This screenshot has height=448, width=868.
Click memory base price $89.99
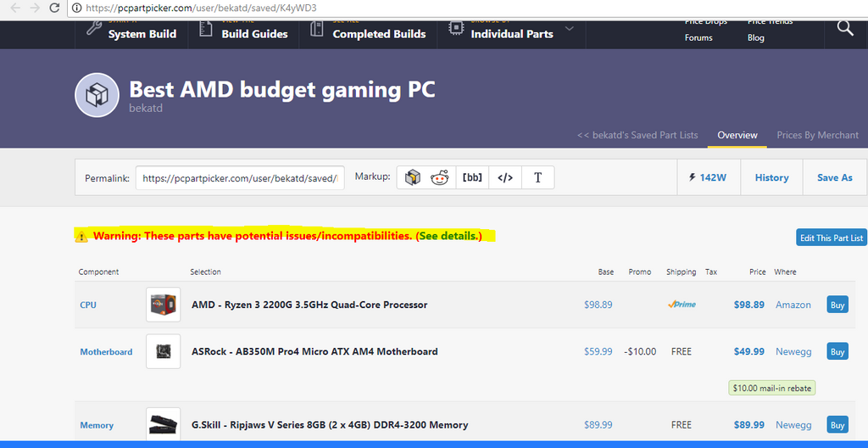598,425
